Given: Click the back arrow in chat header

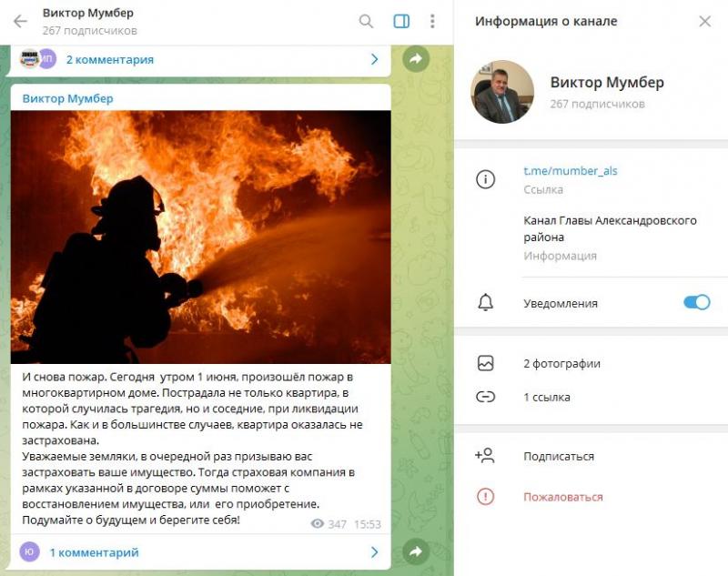Looking at the screenshot, I should click(20, 21).
